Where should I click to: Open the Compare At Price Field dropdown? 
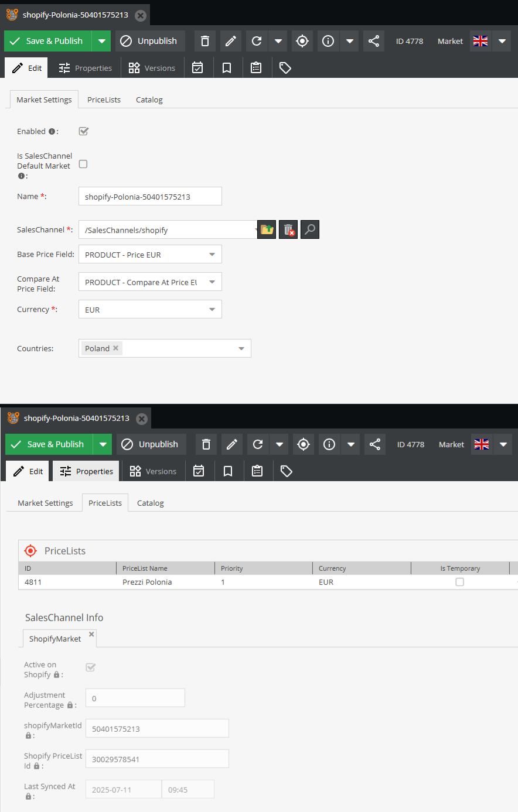pyautogui.click(x=212, y=282)
